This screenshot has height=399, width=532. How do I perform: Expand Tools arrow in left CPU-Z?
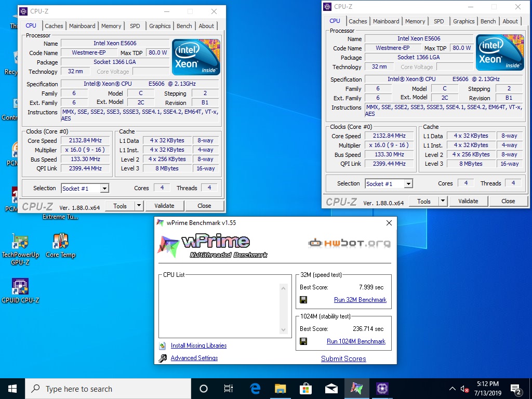(138, 206)
